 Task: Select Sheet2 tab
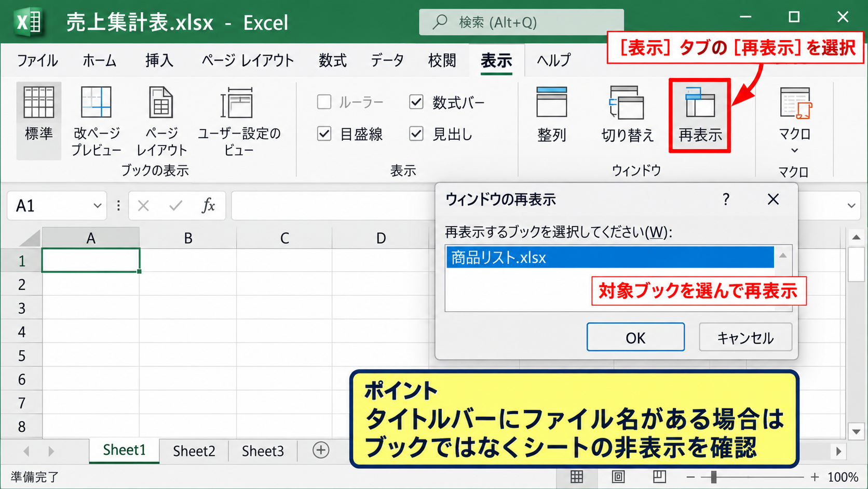tap(194, 451)
